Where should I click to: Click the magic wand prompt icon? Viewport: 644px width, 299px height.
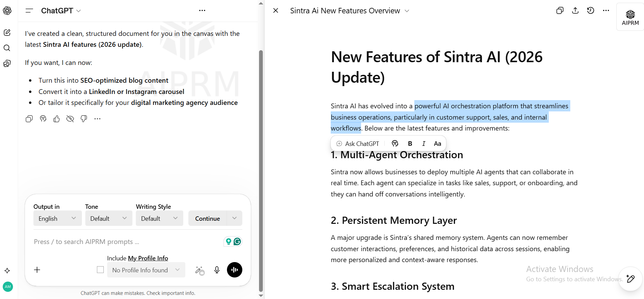click(200, 270)
